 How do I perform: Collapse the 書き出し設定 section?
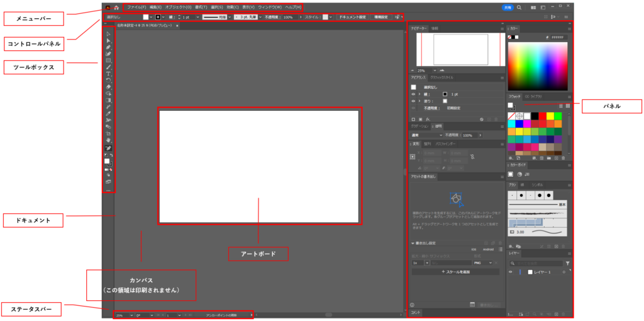pyautogui.click(x=413, y=243)
